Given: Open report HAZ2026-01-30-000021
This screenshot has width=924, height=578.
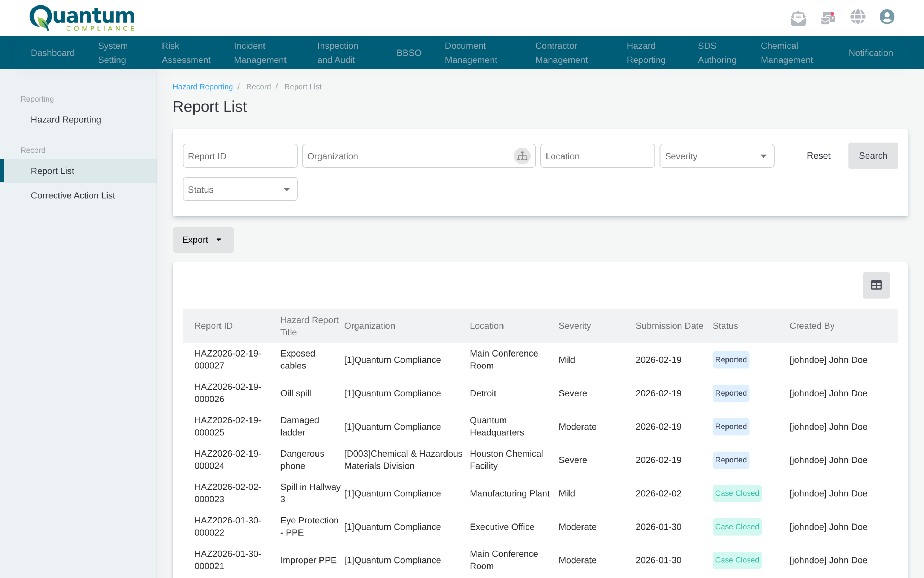Looking at the screenshot, I should coord(227,560).
